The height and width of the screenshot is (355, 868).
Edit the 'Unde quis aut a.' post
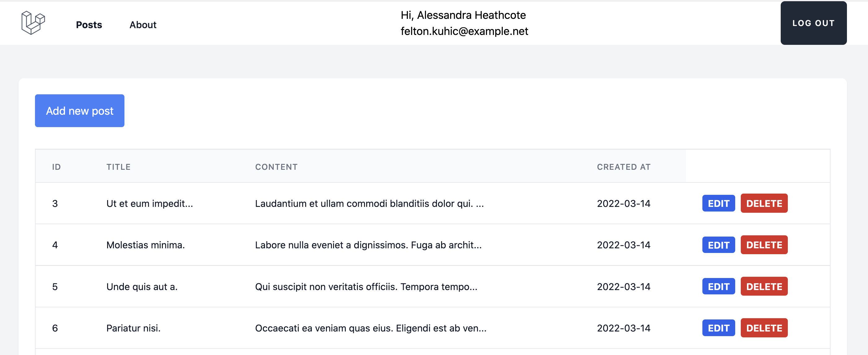click(718, 286)
